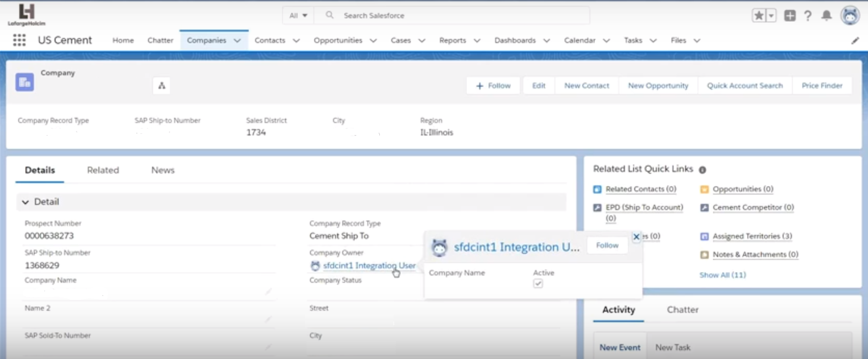Expand the Contacts tab dropdown arrow
Screen dimensions: 868x359
point(296,41)
